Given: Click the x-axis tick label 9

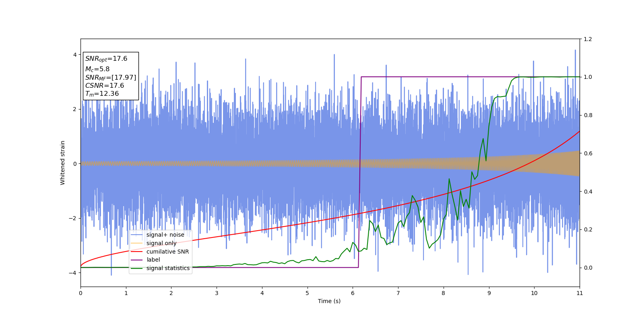Looking at the screenshot, I should tap(489, 293).
